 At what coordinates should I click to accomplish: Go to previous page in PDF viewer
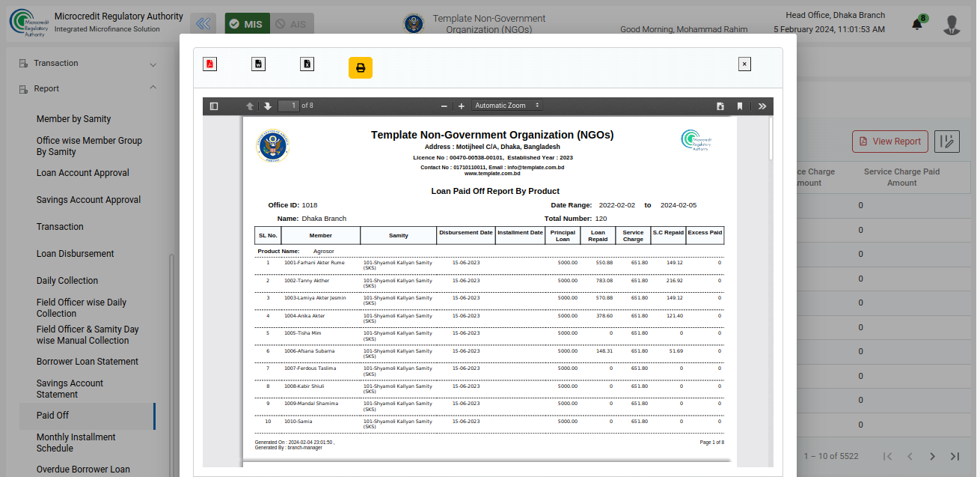click(x=250, y=106)
